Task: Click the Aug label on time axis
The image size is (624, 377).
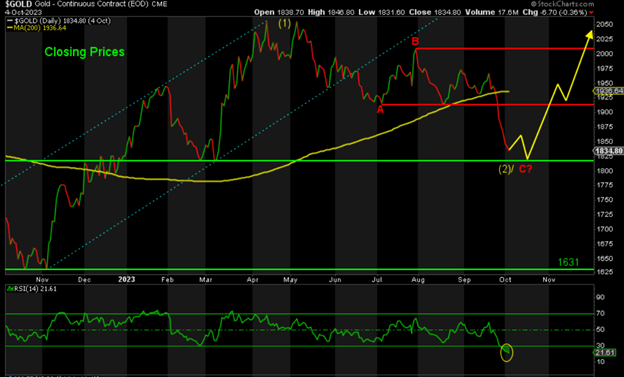Action: pyautogui.click(x=418, y=279)
